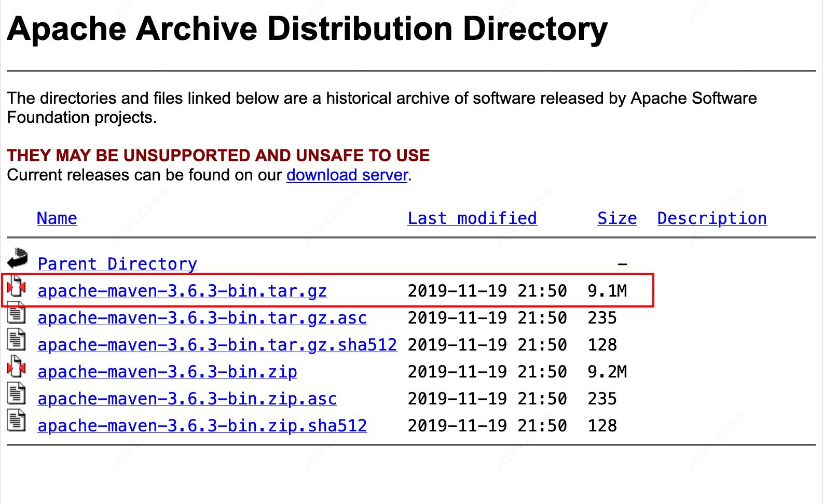Click the 9.1M size value
823x504 pixels.
click(x=607, y=291)
